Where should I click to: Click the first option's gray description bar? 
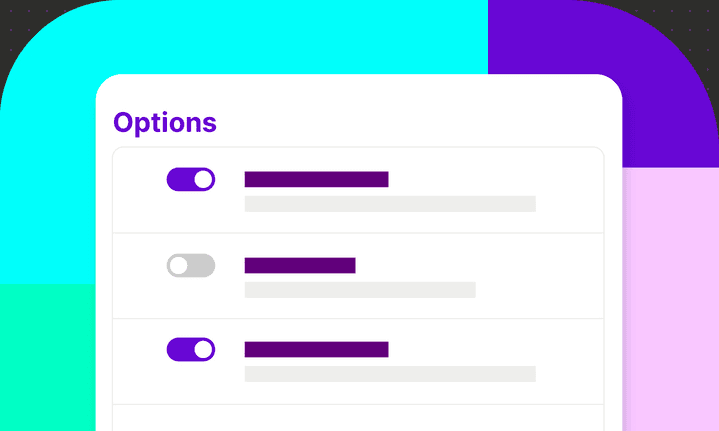(x=390, y=204)
